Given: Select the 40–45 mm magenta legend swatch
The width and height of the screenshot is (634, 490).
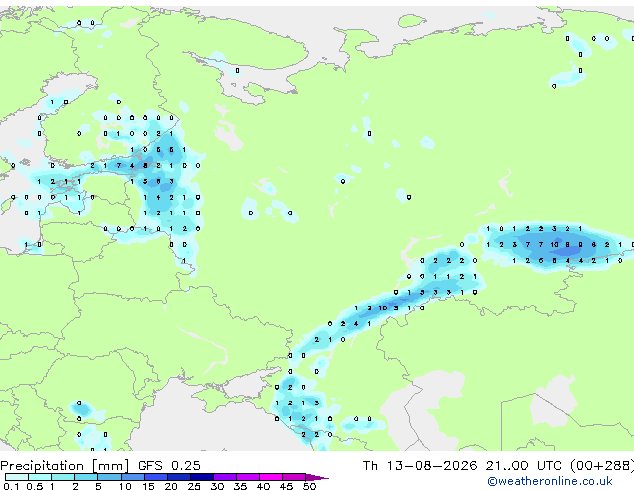Looking at the screenshot, I should pos(271,477).
